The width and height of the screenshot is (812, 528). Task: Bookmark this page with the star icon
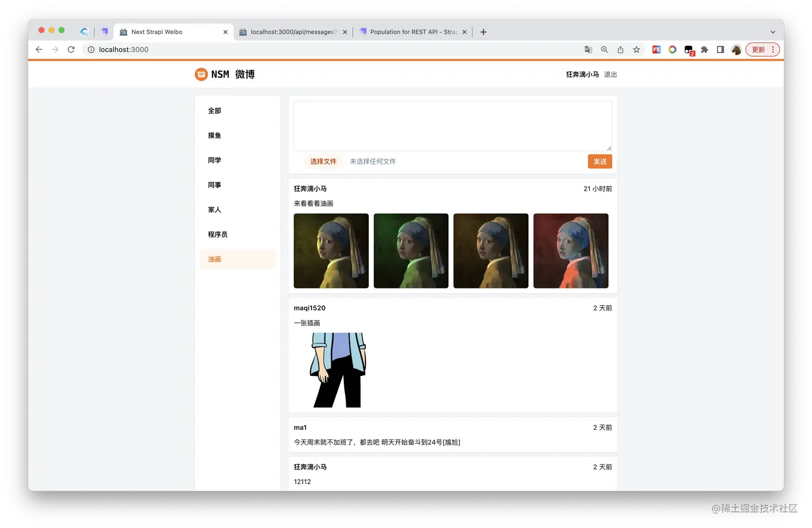pos(636,49)
